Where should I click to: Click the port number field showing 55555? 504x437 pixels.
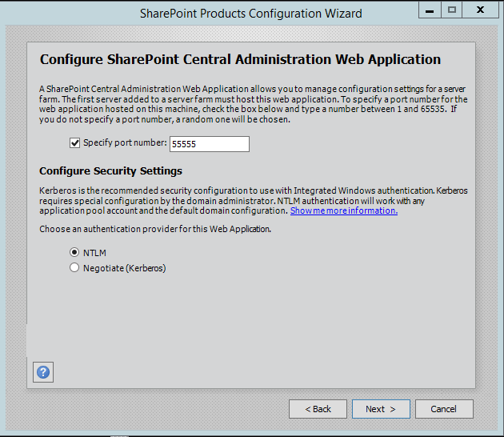pyautogui.click(x=209, y=144)
